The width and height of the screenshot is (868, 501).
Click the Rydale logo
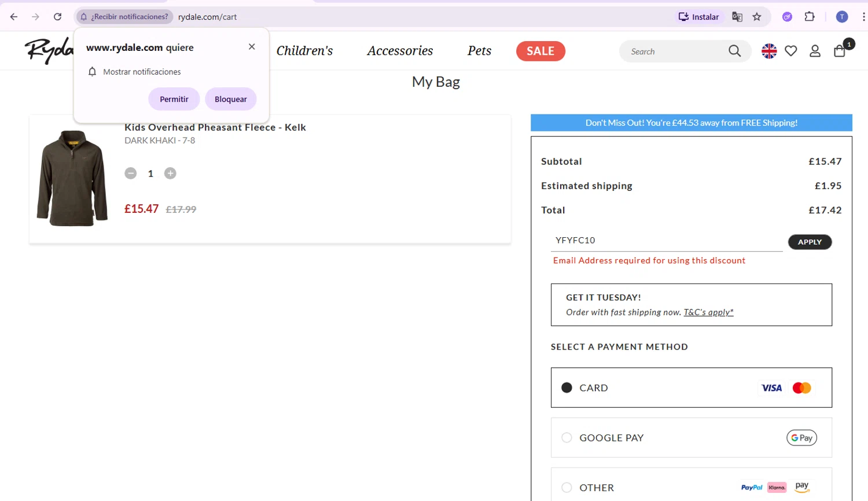point(49,50)
